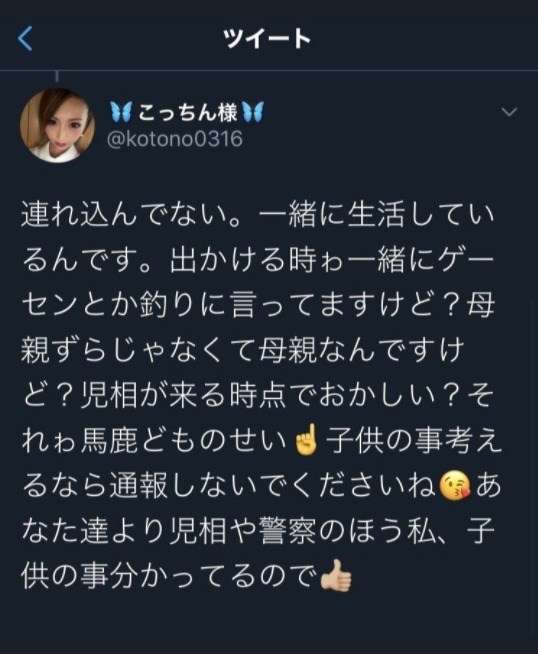538x654 pixels.
Task: Click the phrase 通報しないでください in tweet
Action: 258,486
